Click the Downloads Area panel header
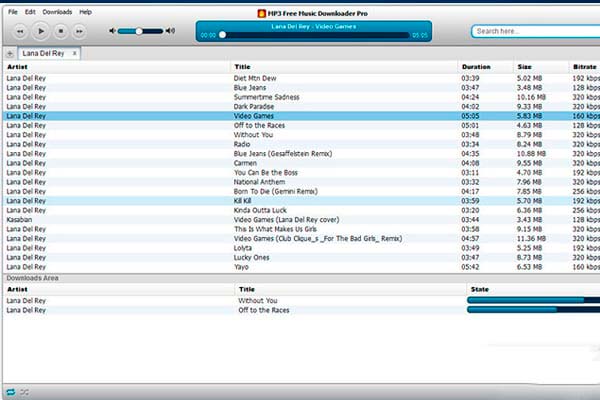Screen dimensions: 600x400 [x=302, y=278]
